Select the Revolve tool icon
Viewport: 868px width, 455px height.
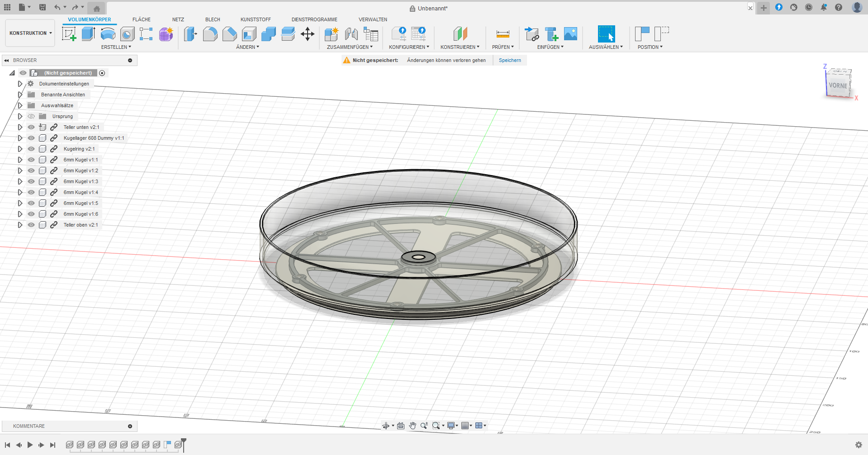(x=108, y=34)
